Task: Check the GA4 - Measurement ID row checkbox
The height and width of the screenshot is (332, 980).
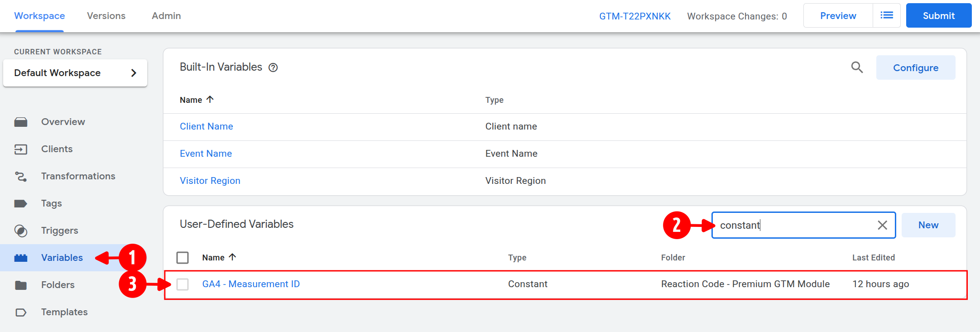Action: pos(183,284)
